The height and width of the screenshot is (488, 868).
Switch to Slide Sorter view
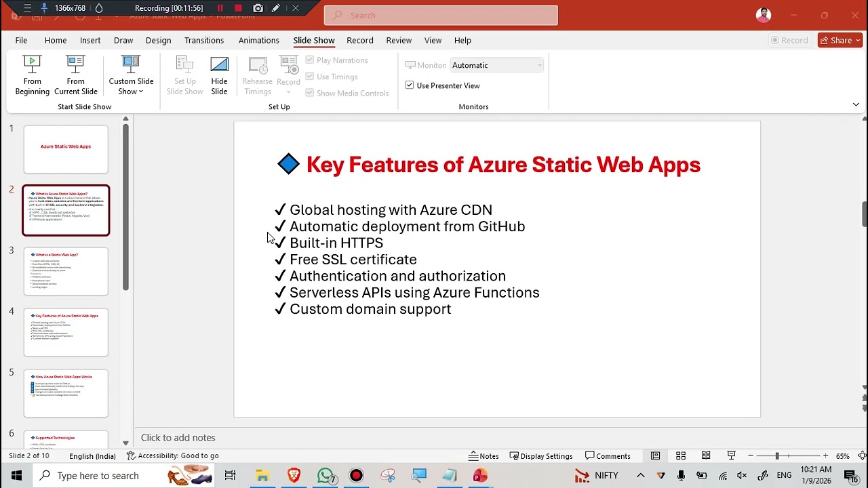pos(680,455)
